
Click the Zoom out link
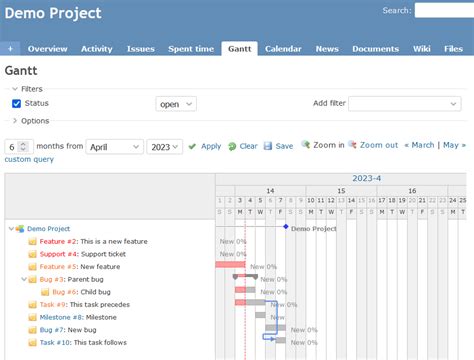tap(379, 145)
